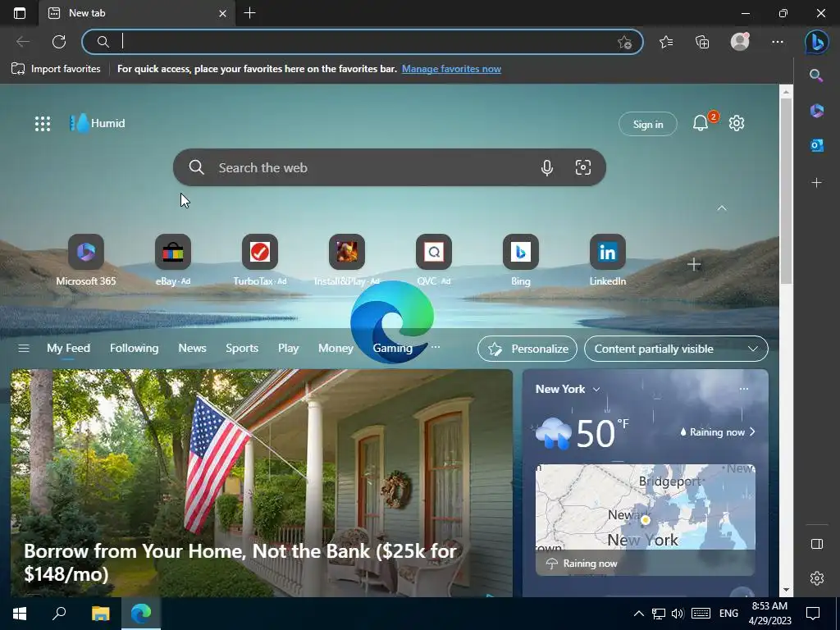Open the Bing quick link tile
Viewport: 840px width, 630px height.
[520, 260]
